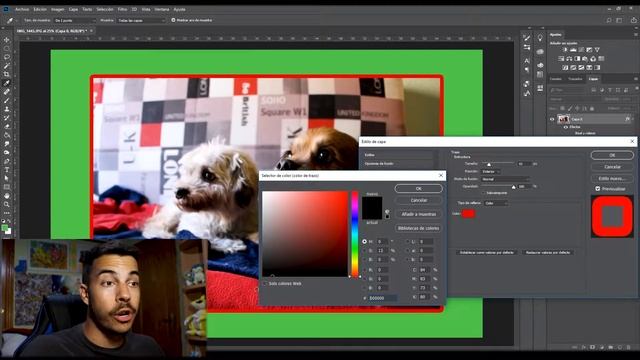Click the Opacidad value field

pyautogui.click(x=524, y=186)
